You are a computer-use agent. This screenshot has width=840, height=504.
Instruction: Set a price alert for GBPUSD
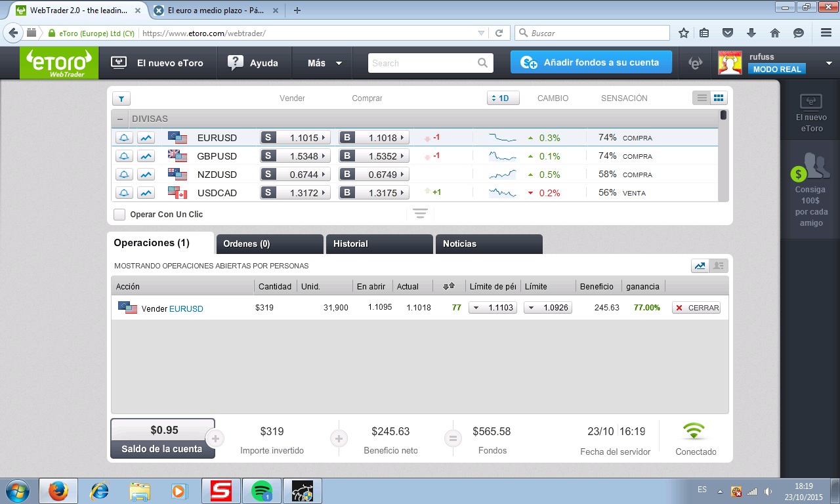(124, 156)
